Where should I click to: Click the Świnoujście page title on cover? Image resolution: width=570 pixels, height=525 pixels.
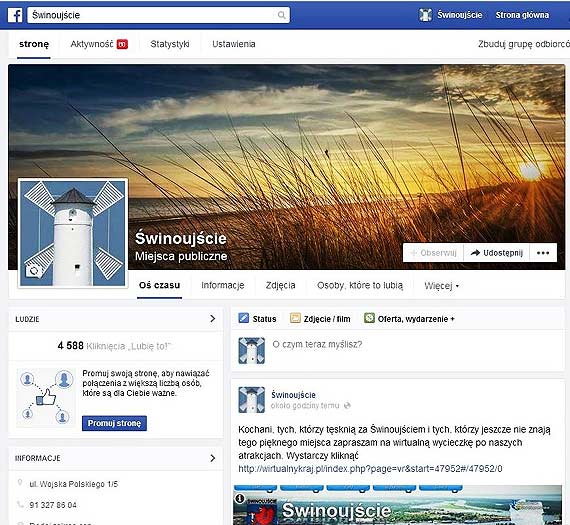181,239
